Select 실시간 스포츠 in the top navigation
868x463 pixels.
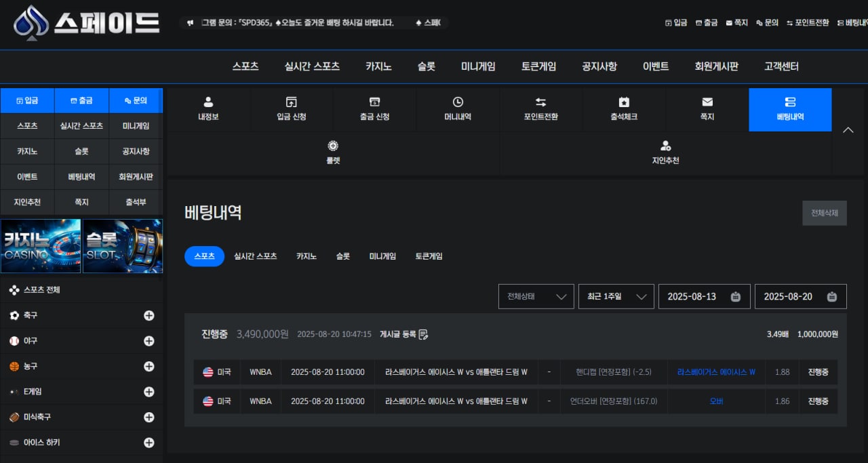(312, 66)
